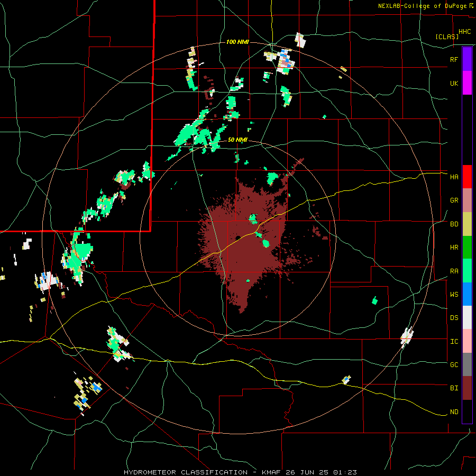The image size is (476, 476).
Task: Click the BD legend label
Action: [x=454, y=224]
